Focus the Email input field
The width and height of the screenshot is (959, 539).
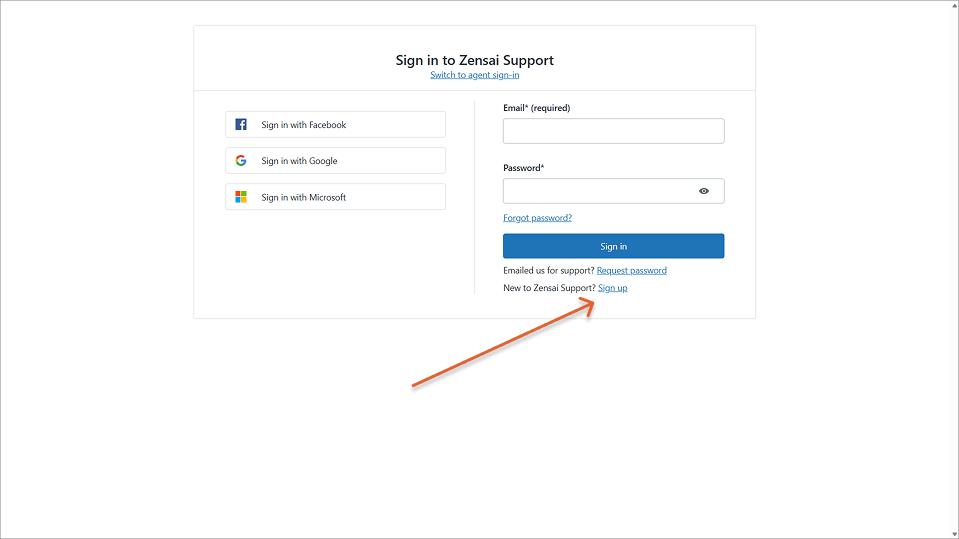pos(613,131)
